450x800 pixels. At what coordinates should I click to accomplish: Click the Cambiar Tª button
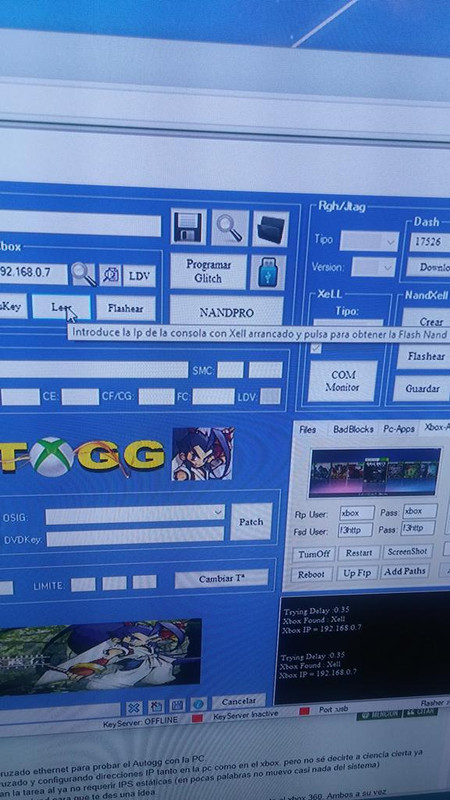coord(221,579)
